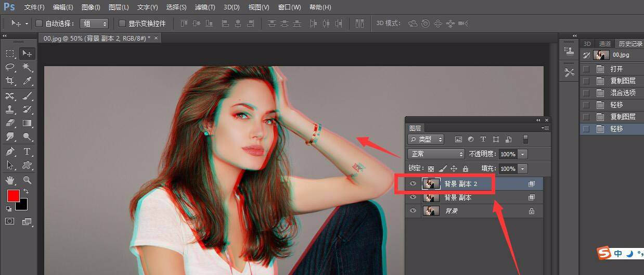
Task: Switch to the 通道 panel tab
Action: [604, 44]
